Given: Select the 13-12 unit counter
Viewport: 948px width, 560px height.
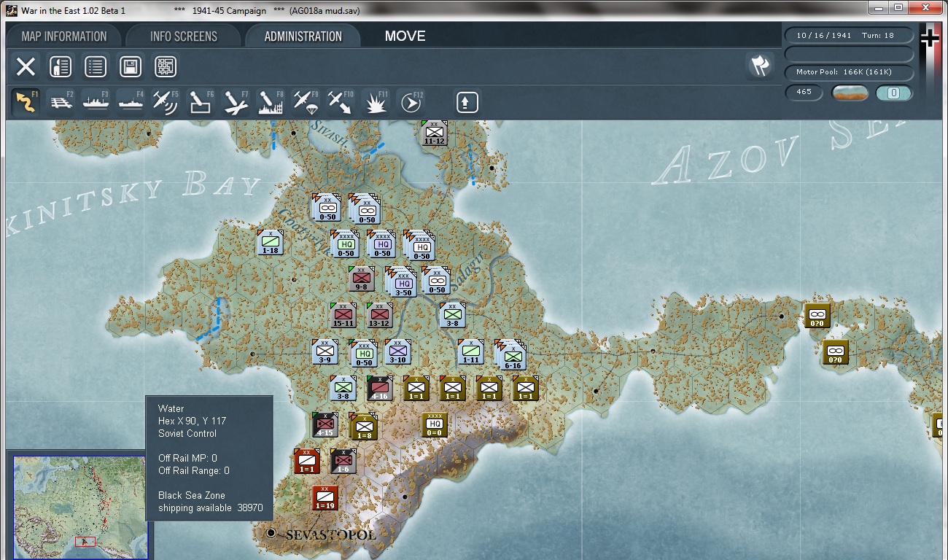Looking at the screenshot, I should click(379, 315).
